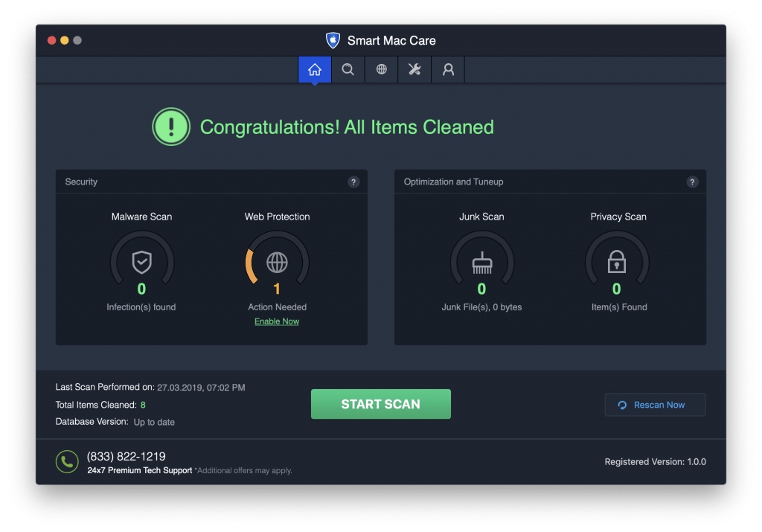Select the Home tab icon

[314, 69]
